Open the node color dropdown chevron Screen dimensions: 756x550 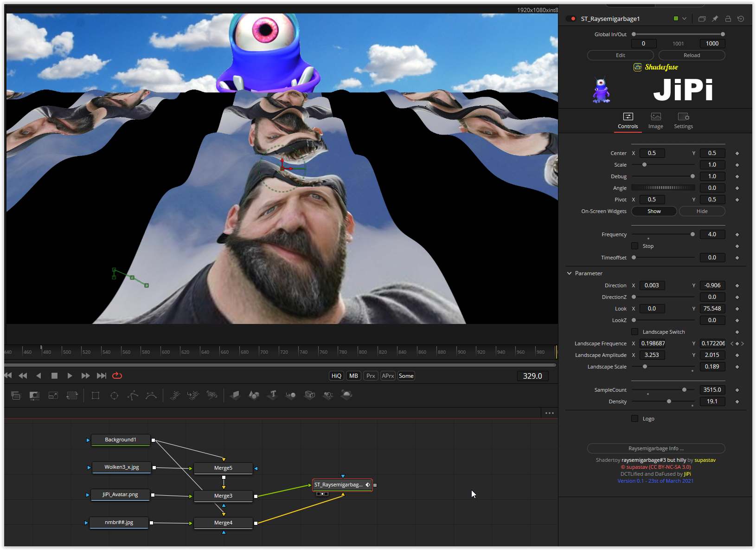pos(684,19)
